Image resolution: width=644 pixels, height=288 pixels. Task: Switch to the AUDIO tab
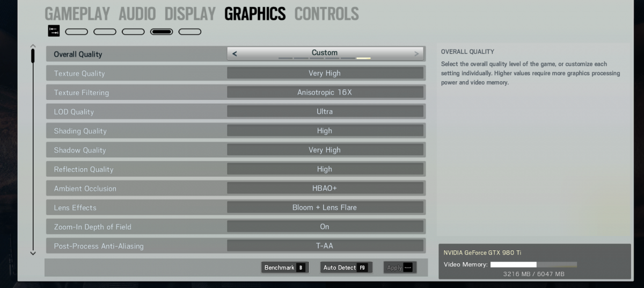(x=137, y=13)
